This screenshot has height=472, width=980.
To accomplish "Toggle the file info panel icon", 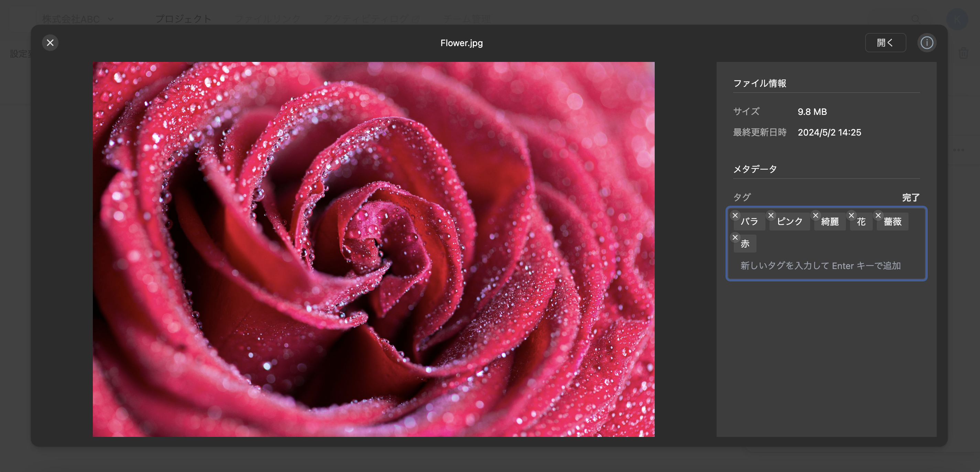I will pyautogui.click(x=927, y=43).
